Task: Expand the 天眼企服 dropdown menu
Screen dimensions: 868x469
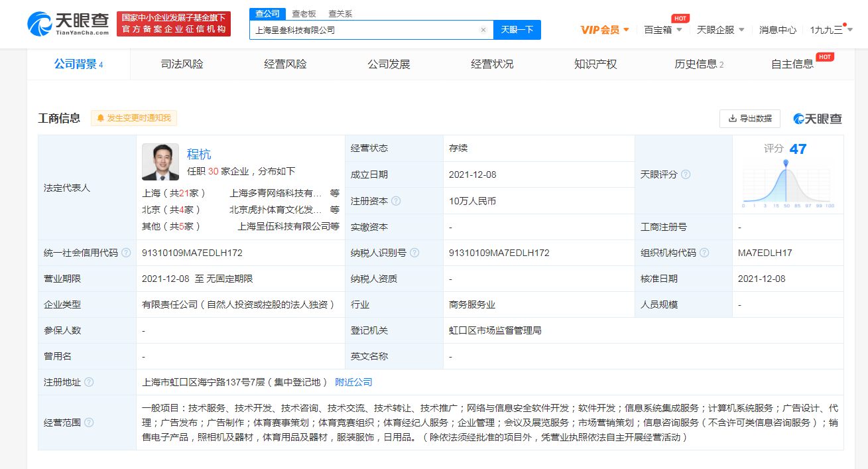Action: (721, 30)
